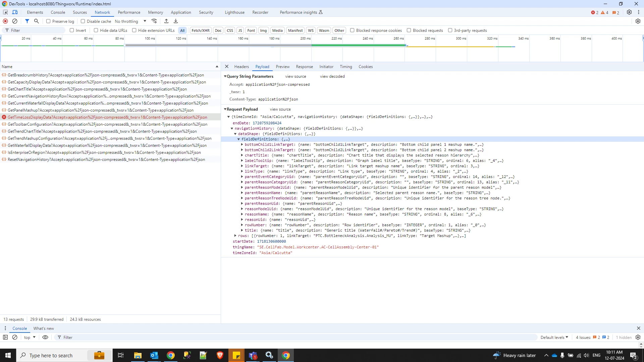Screen dimensions: 644x362
Task: Enable the Preserve log checkbox
Action: (x=48, y=21)
